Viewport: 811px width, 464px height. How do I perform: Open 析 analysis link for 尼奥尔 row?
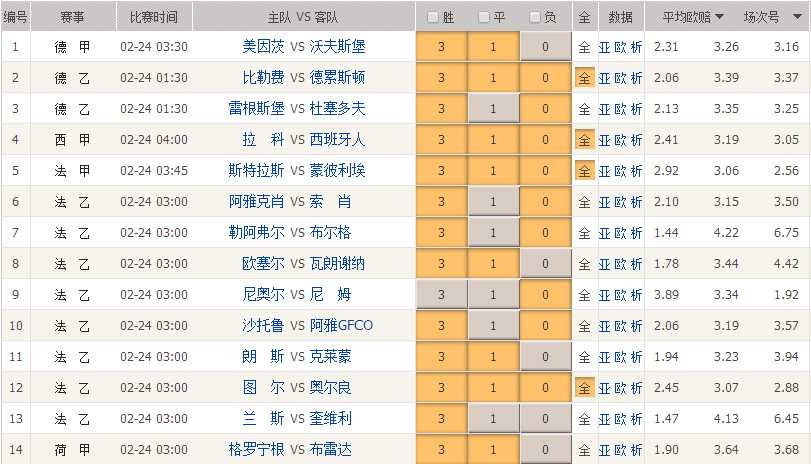tap(637, 295)
